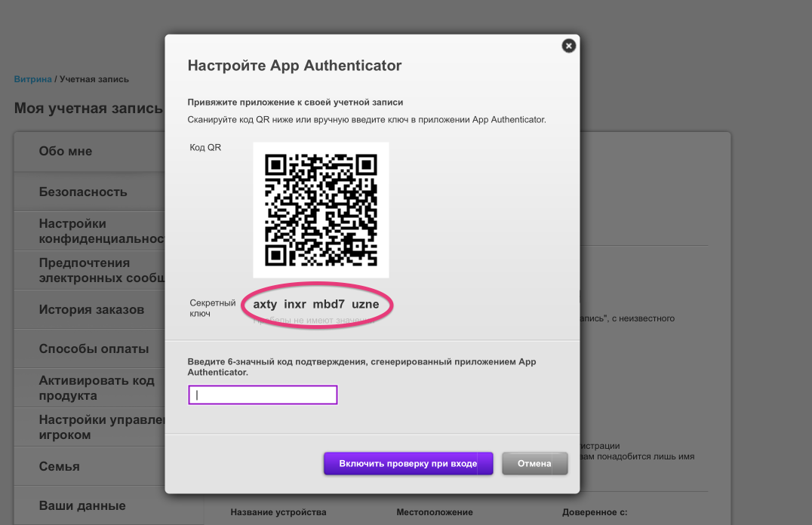The height and width of the screenshot is (525, 812).
Task: Click the Отмена button
Action: 534,463
